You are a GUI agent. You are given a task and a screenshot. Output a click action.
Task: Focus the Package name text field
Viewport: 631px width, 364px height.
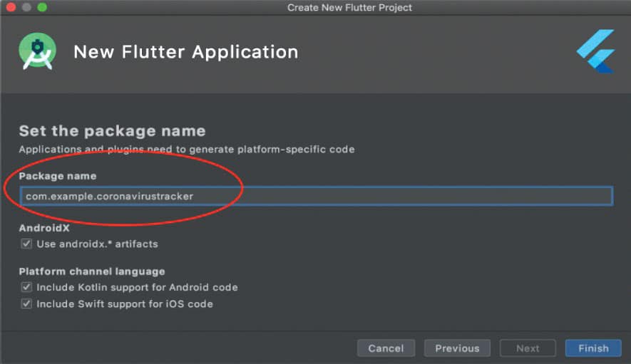(315, 196)
